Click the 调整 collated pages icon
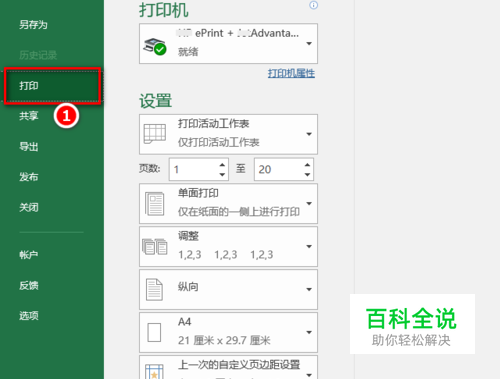 [x=155, y=247]
